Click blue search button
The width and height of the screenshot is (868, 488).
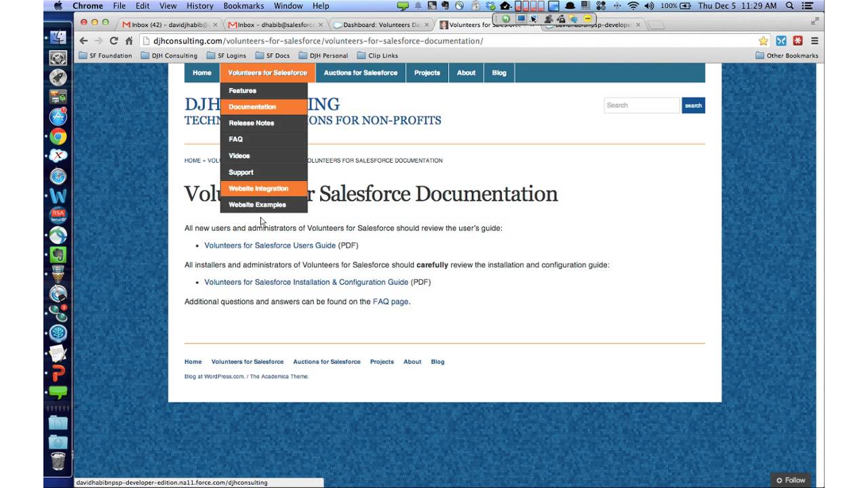(x=693, y=105)
